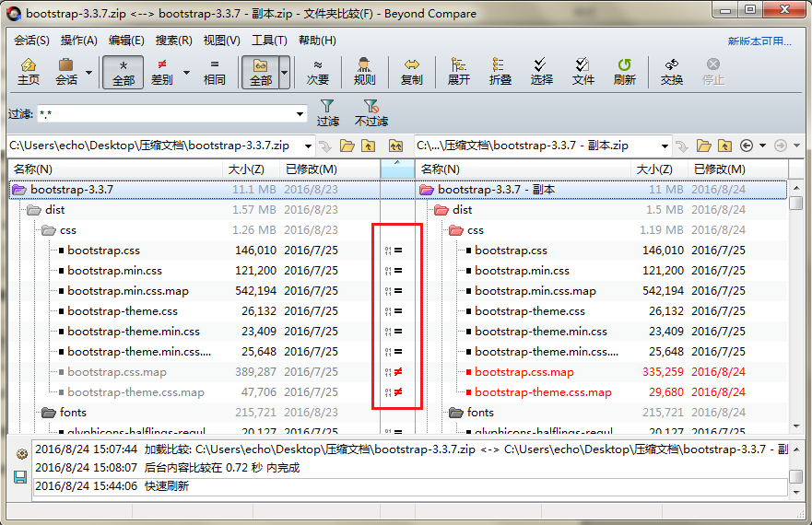812x525 pixels.
Task: Open the filter field dropdown arrow
Action: pyautogui.click(x=300, y=114)
